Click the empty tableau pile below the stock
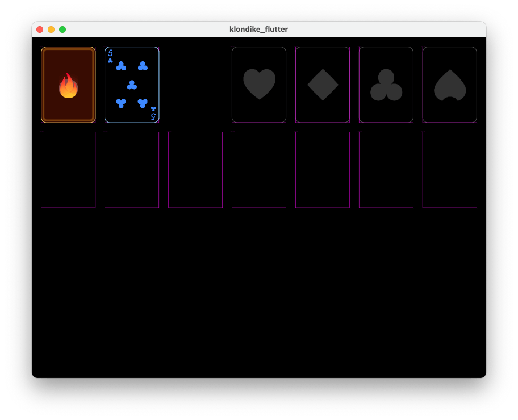This screenshot has width=518, height=420. coord(68,170)
